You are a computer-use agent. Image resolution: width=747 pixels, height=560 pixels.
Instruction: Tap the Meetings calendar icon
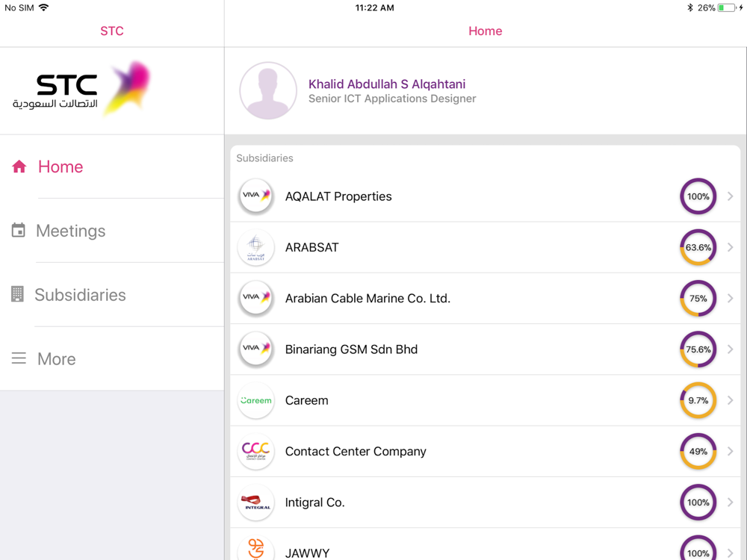point(19,231)
